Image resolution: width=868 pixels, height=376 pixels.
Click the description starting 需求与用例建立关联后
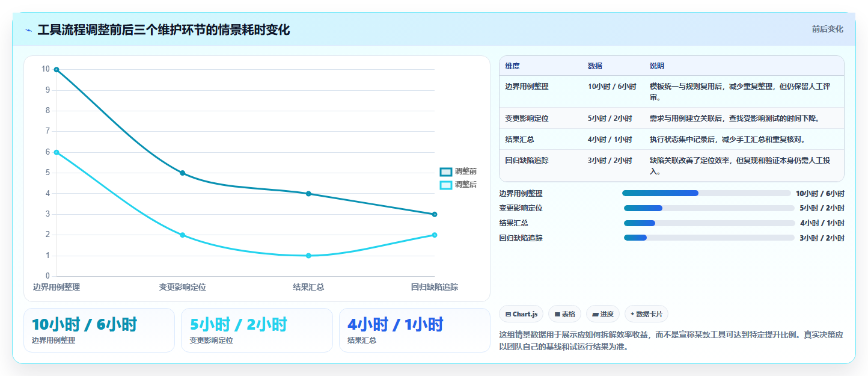click(x=735, y=119)
